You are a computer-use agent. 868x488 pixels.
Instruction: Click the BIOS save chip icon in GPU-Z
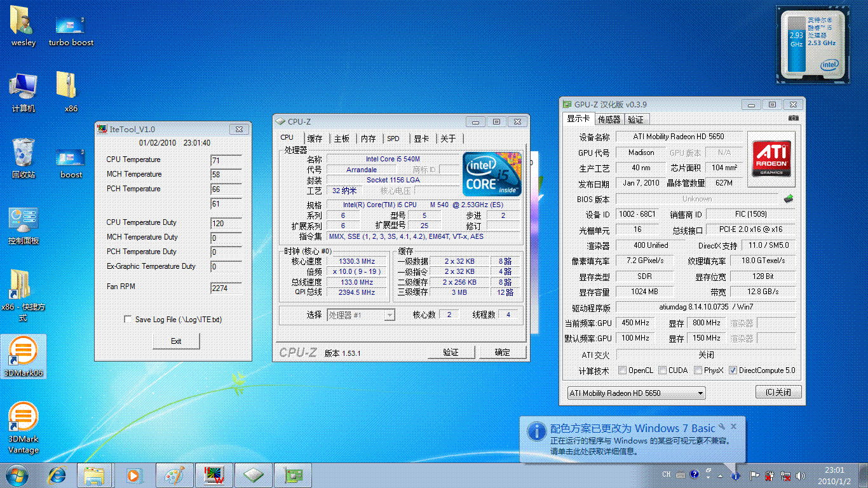[x=788, y=199]
